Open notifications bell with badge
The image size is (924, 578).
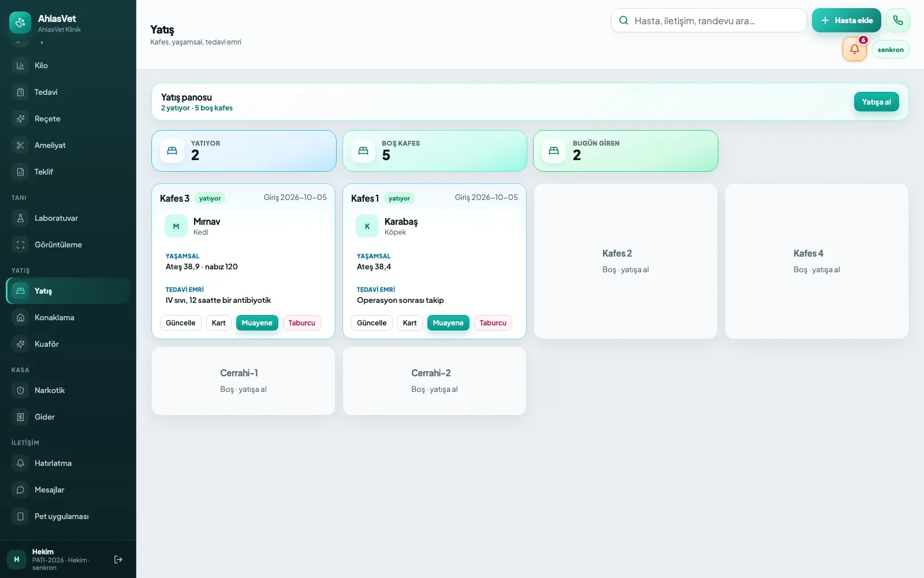pos(855,49)
